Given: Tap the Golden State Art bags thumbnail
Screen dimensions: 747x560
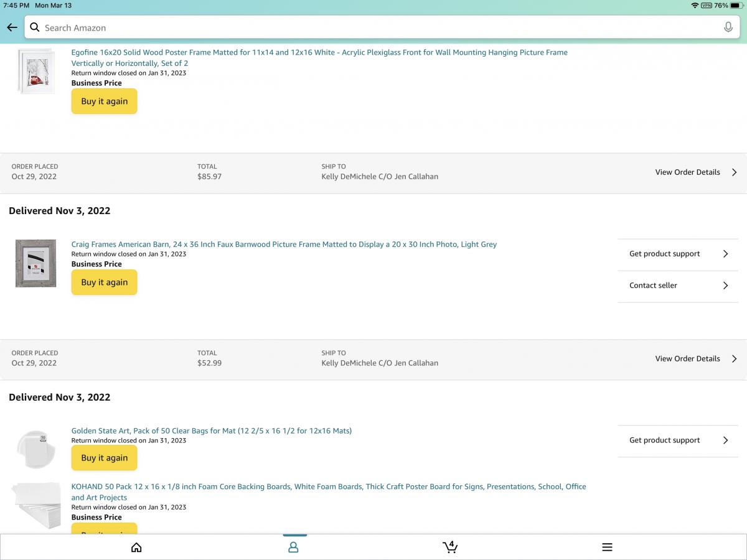Looking at the screenshot, I should [x=36, y=449].
